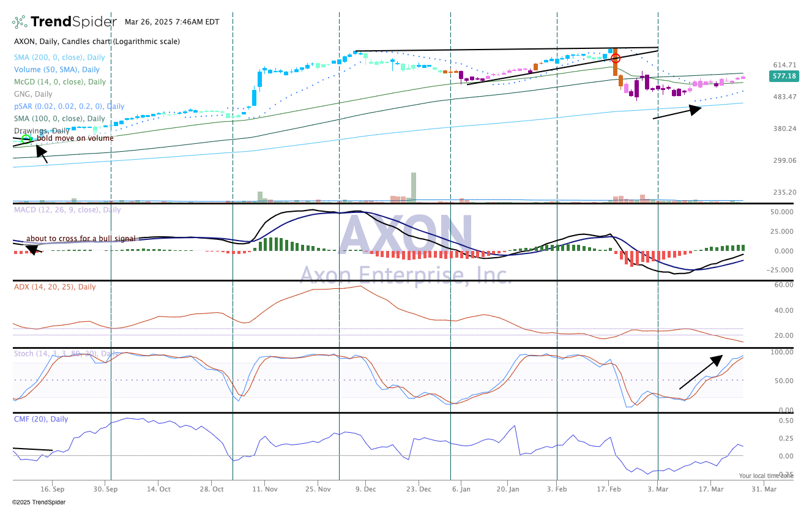Toggle the SMA (200, 0, close) legend entry
The image size is (812, 508).
coord(59,58)
